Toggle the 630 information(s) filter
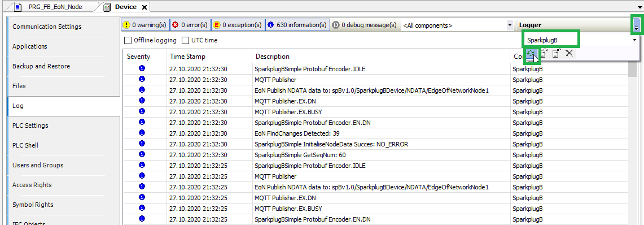This screenshot has width=644, height=225. [x=297, y=25]
